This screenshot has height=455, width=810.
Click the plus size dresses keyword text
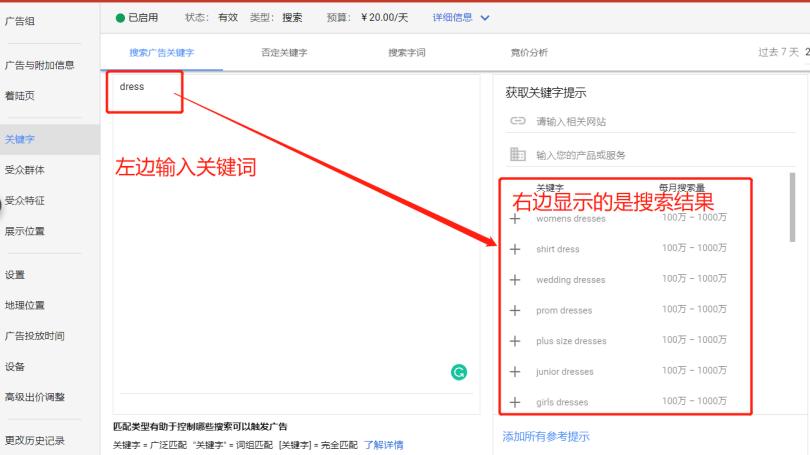[x=571, y=341]
